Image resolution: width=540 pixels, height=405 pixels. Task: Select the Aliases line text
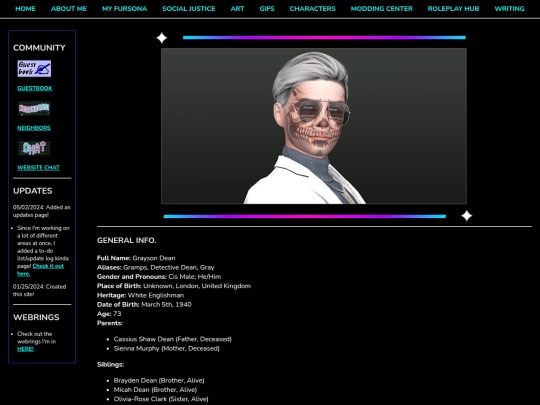pyautogui.click(x=156, y=267)
